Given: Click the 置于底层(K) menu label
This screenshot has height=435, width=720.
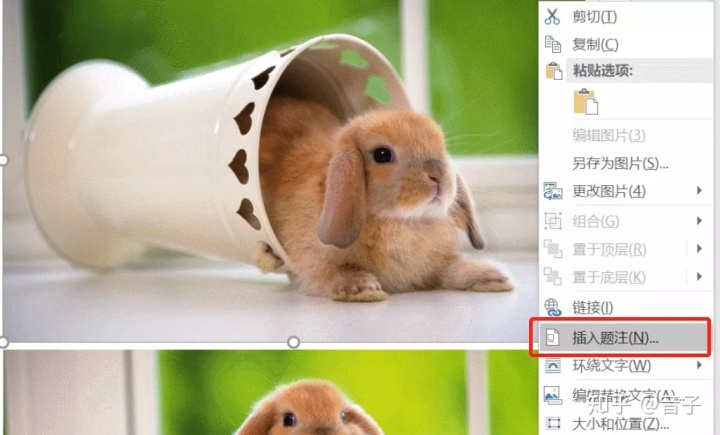Looking at the screenshot, I should (609, 277).
